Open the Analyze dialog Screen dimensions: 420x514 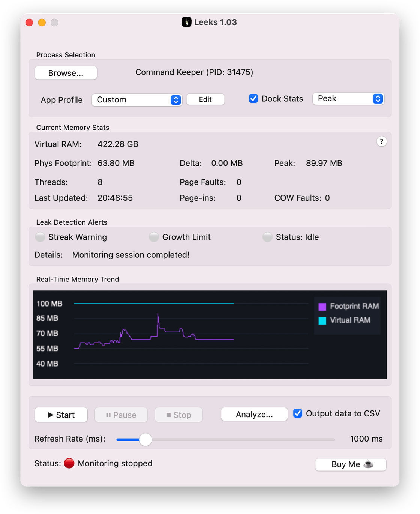tap(254, 415)
